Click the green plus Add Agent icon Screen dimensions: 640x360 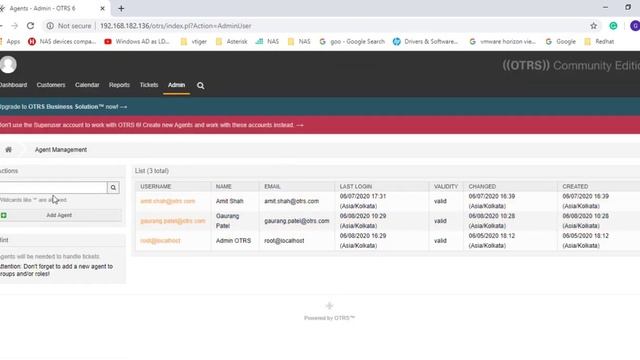tap(4, 215)
